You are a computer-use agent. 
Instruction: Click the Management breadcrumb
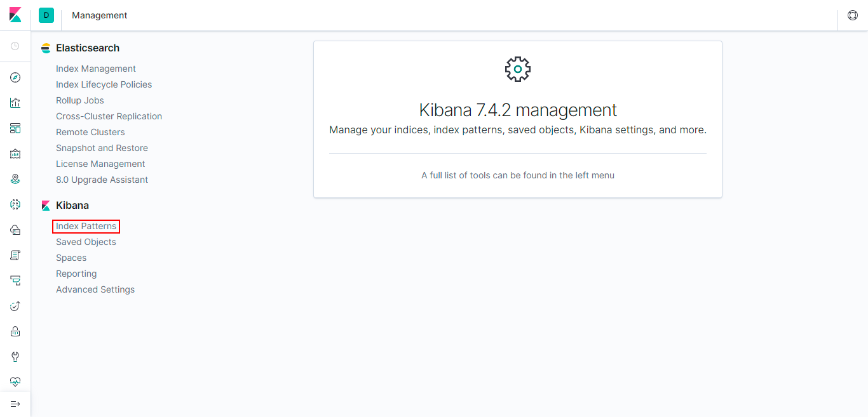pyautogui.click(x=100, y=15)
